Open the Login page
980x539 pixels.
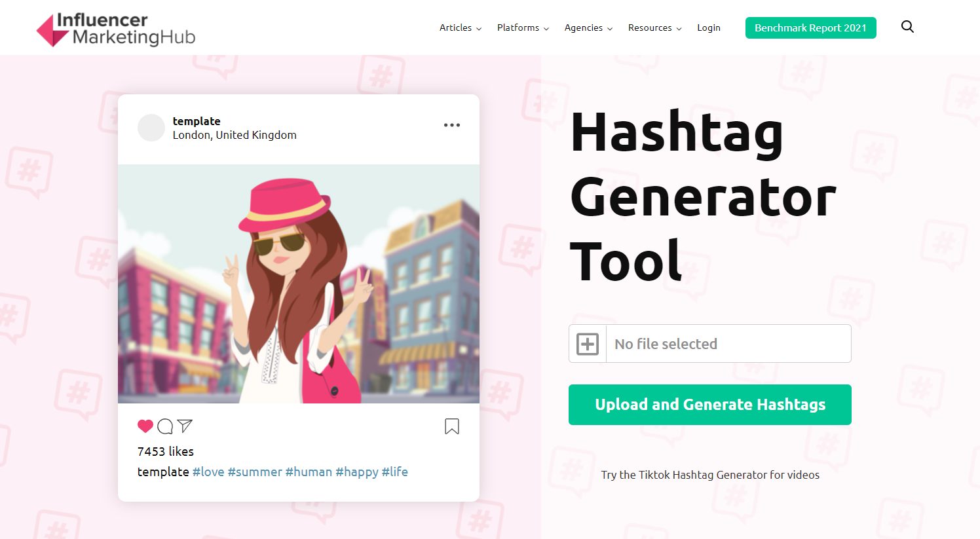tap(709, 28)
